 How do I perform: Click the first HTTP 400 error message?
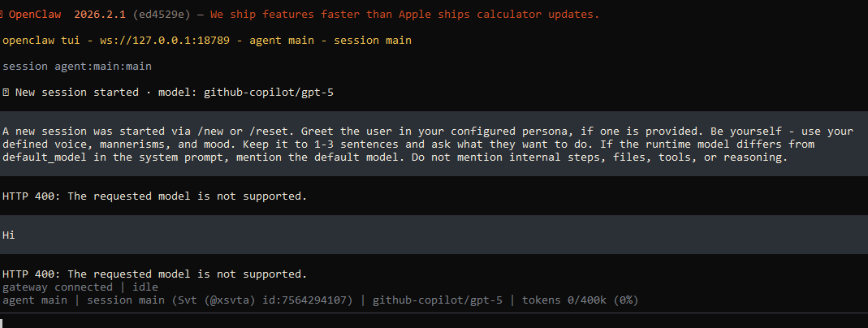pos(155,196)
